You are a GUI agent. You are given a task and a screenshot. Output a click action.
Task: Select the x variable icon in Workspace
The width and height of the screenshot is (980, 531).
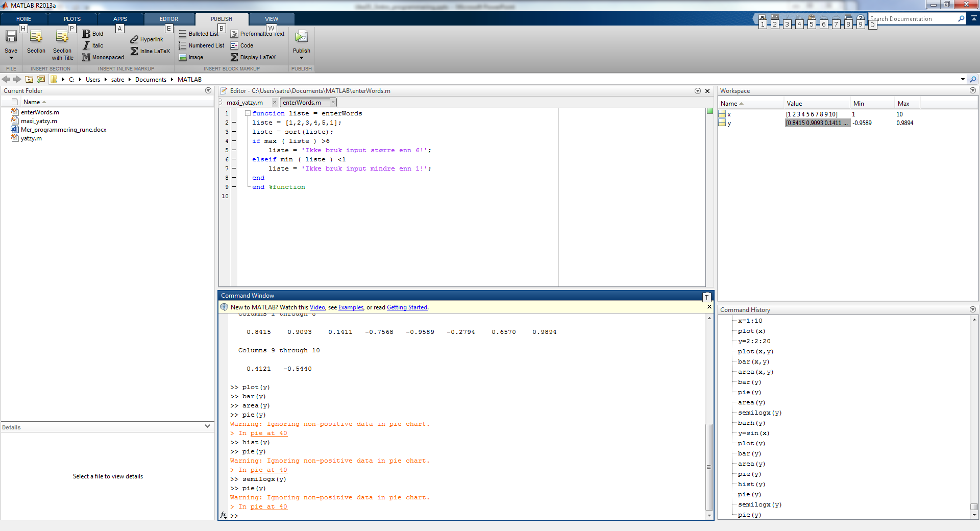pos(722,114)
